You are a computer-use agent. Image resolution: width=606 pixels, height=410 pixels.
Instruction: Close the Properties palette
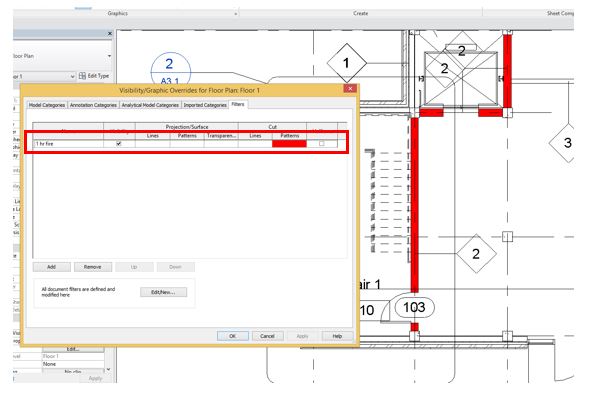click(x=110, y=34)
